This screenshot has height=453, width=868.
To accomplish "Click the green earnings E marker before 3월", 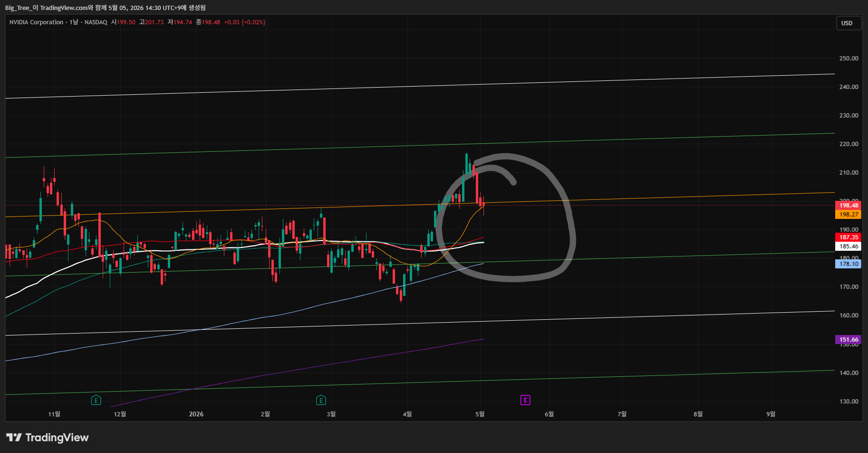I will (321, 400).
